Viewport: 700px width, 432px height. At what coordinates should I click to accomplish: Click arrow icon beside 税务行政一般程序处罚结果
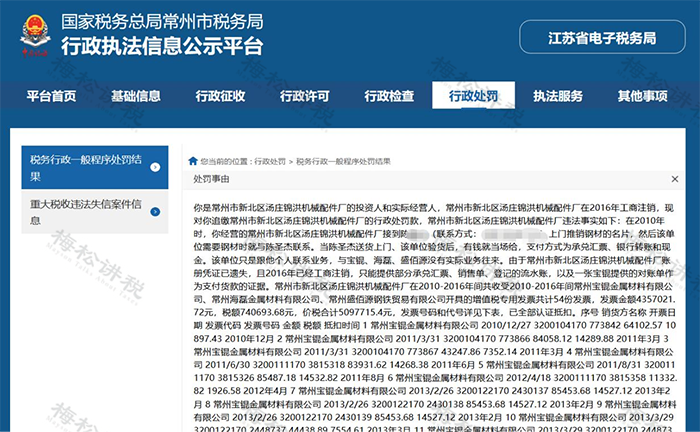pos(155,168)
